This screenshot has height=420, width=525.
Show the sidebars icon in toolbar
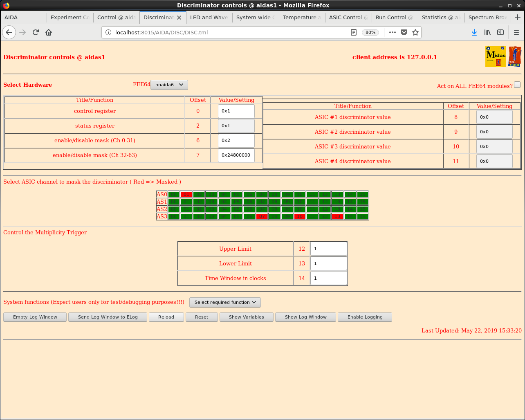point(500,32)
